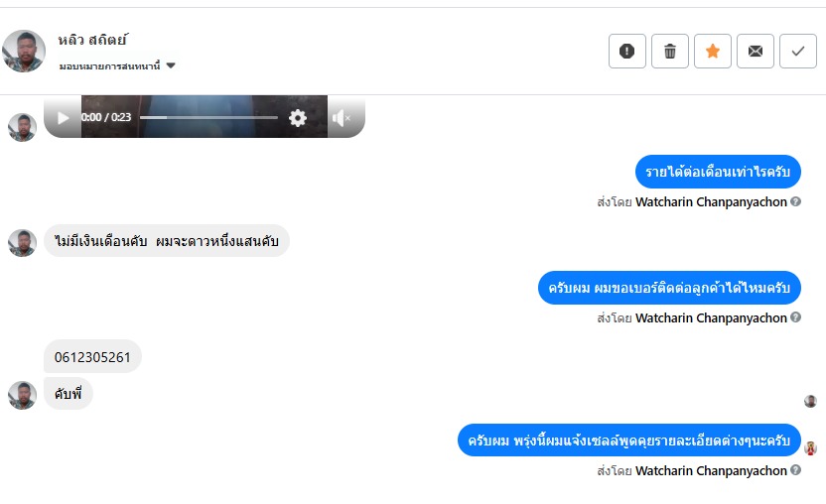Image resolution: width=826 pixels, height=504 pixels.
Task: Click help icon beside second Watcharin Chanpanyachon
Action: click(795, 317)
